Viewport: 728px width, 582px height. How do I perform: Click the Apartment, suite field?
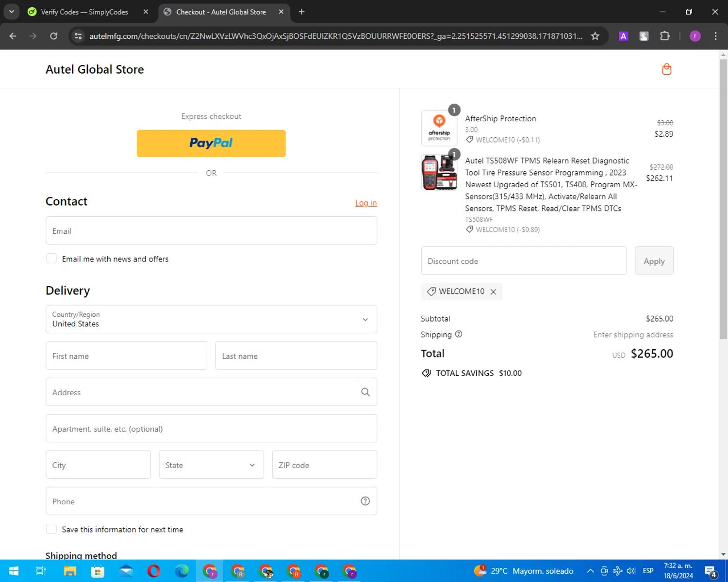pyautogui.click(x=211, y=428)
